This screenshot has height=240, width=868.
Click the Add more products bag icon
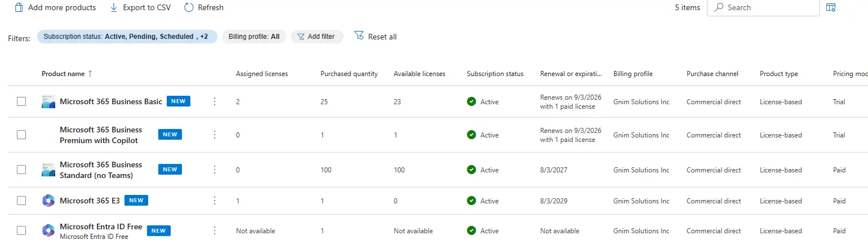[x=19, y=7]
